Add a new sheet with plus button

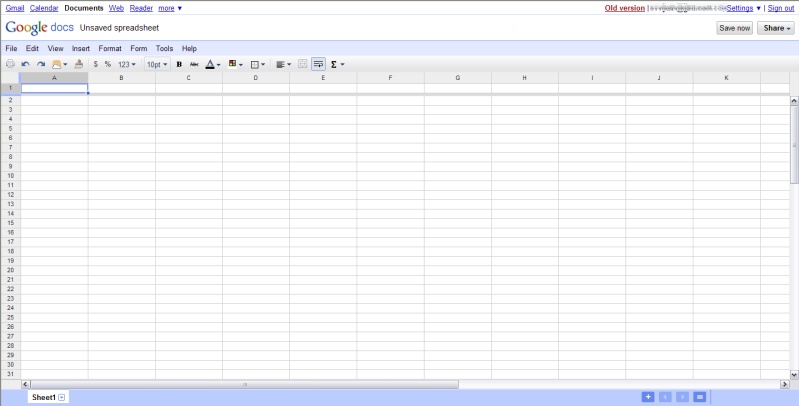click(648, 397)
